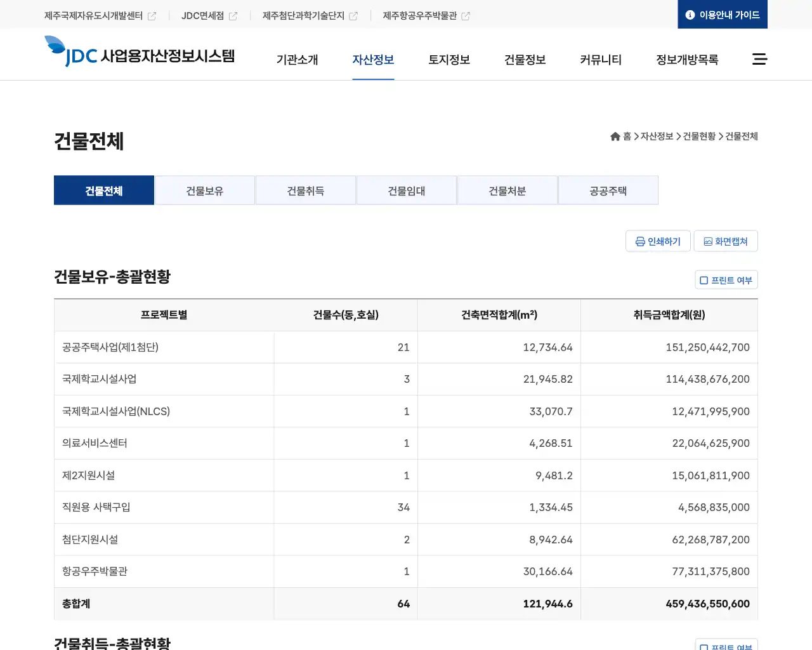Viewport: 812px width, 650px height.
Task: Click external link icon beside JDC면세점
Action: (233, 16)
